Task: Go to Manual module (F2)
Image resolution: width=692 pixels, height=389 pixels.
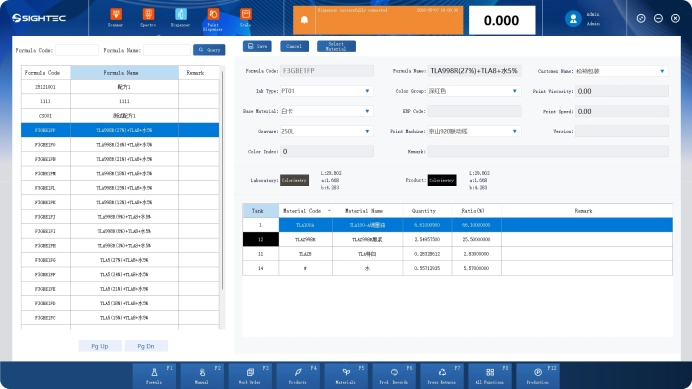Action: click(202, 375)
